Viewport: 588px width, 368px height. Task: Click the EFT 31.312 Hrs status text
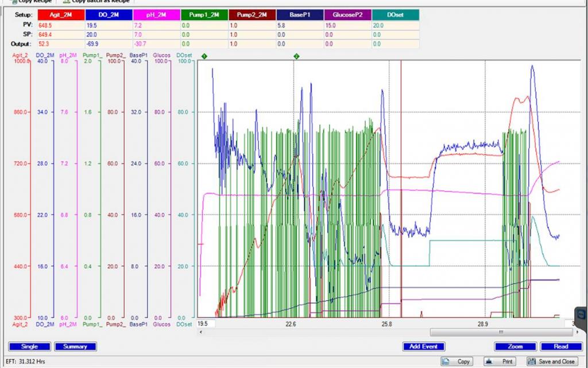tap(25, 362)
